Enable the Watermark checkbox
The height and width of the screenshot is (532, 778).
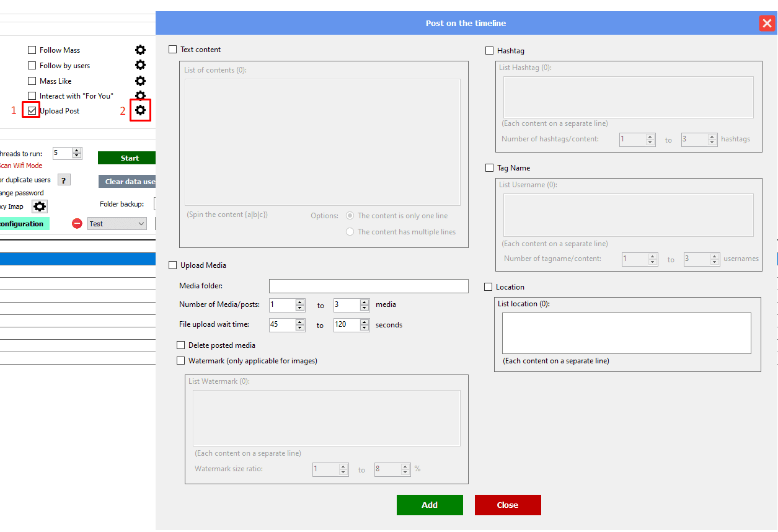coord(181,361)
